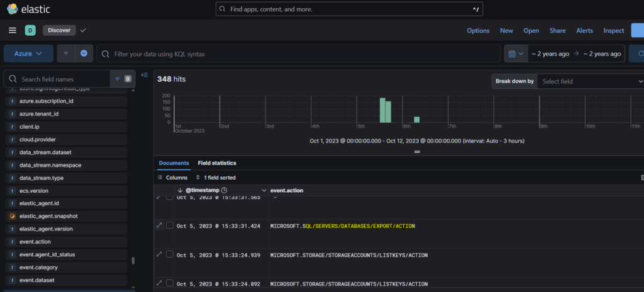Viewport: 644px width, 292px height.
Task: Expand the Break down by field selector
Action: click(591, 81)
